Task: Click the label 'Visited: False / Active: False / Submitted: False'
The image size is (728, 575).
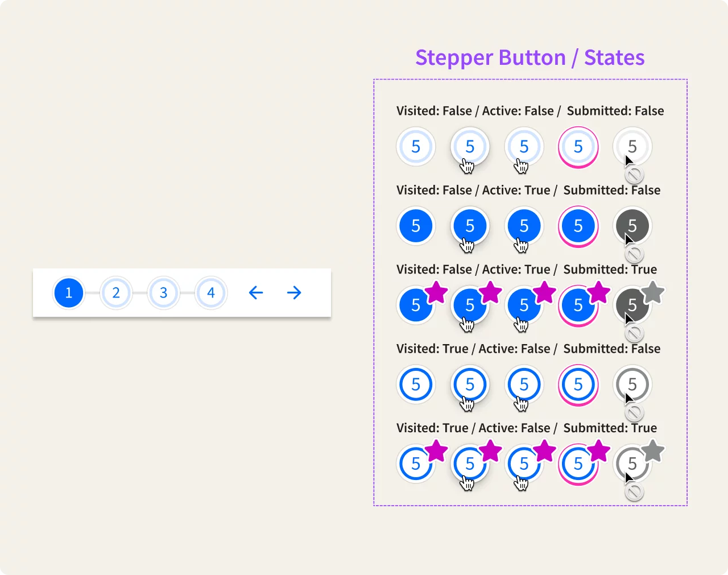Action: [x=530, y=111]
